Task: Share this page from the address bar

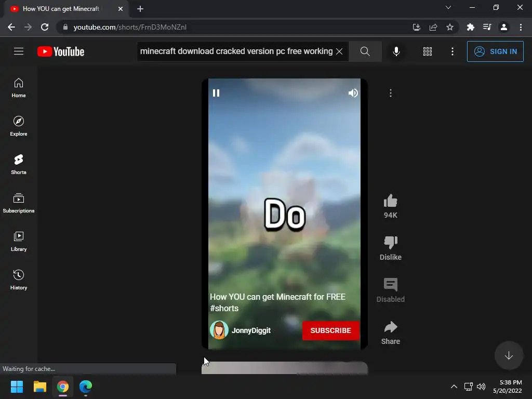Action: coord(433,27)
